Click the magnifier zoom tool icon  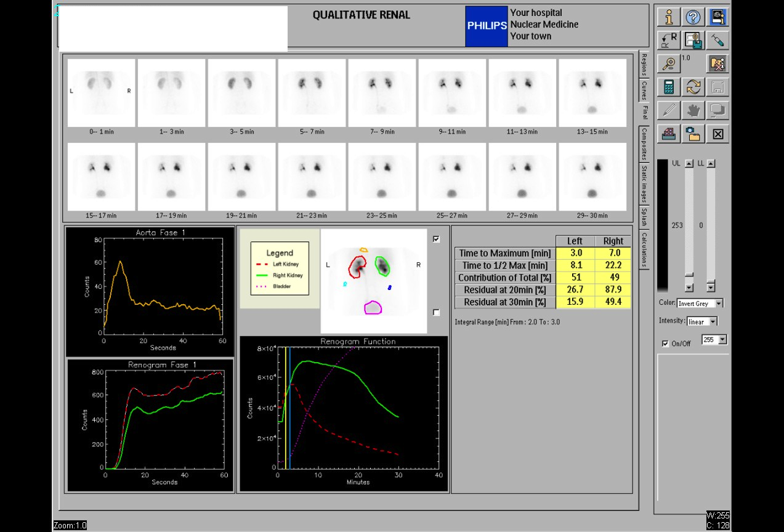click(669, 63)
